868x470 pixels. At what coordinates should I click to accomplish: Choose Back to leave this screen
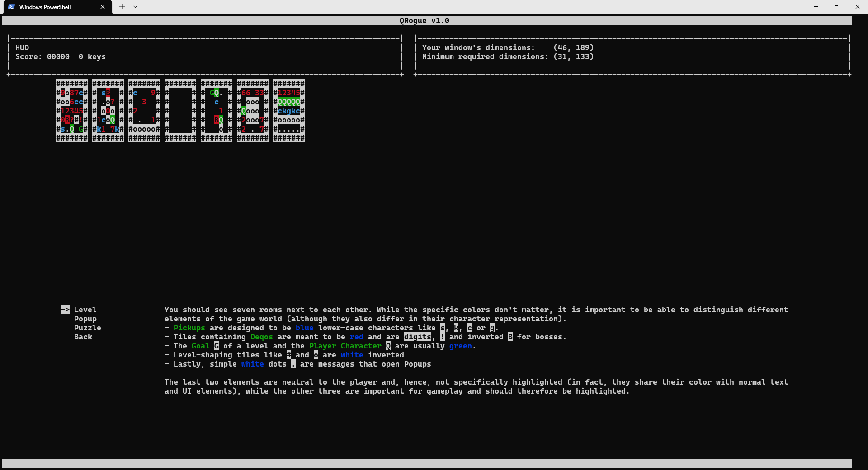pyautogui.click(x=83, y=337)
